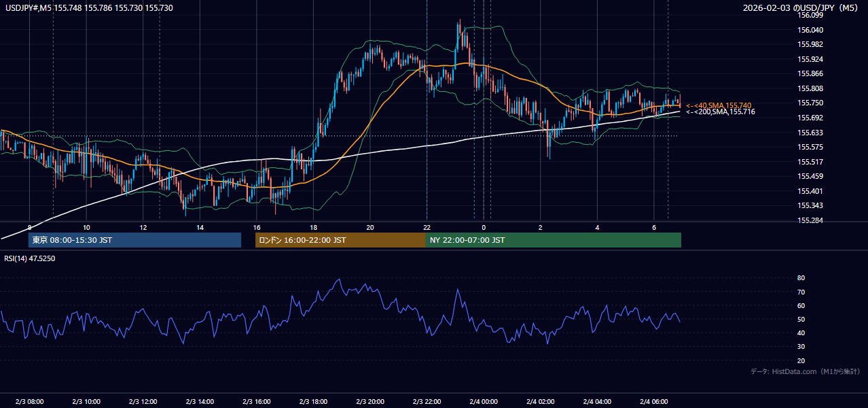Click price axis value 155.924
Image resolution: width=868 pixels, height=408 pixels.
point(810,59)
